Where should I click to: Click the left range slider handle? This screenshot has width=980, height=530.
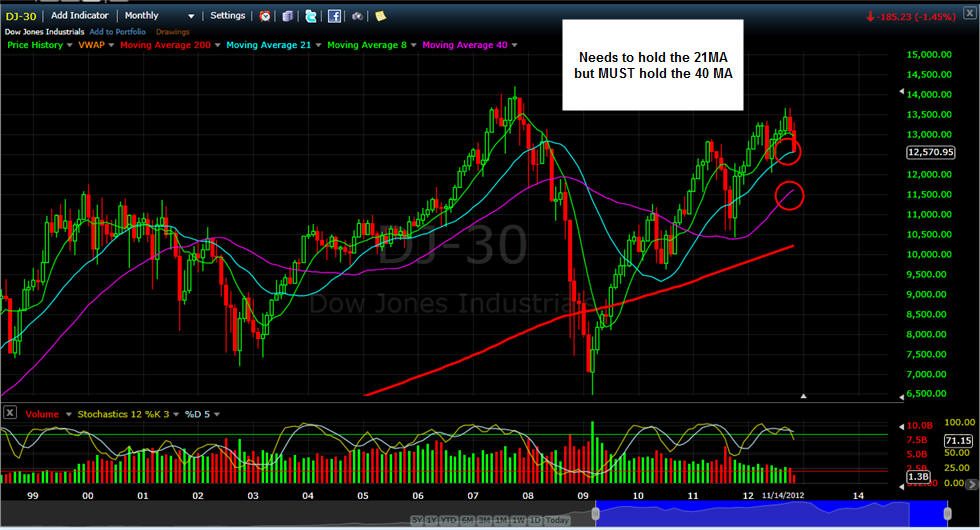click(596, 514)
